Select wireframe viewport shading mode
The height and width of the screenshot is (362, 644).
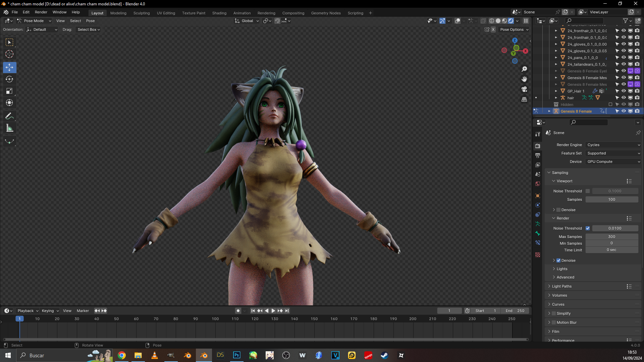492,21
